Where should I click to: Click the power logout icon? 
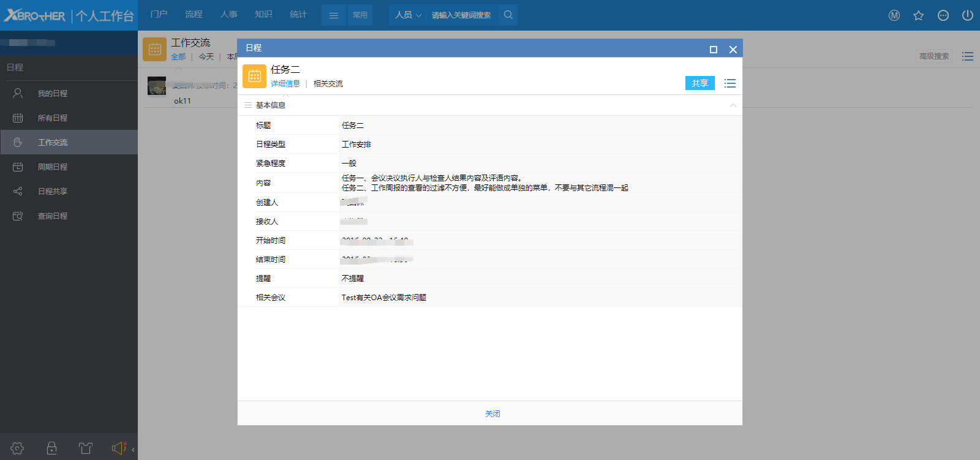coord(967,15)
